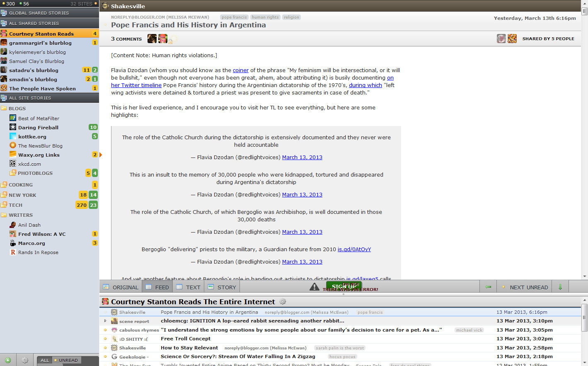This screenshot has width=588, height=366.
Task: Click the add-site green plus icon
Action: (x=8, y=360)
